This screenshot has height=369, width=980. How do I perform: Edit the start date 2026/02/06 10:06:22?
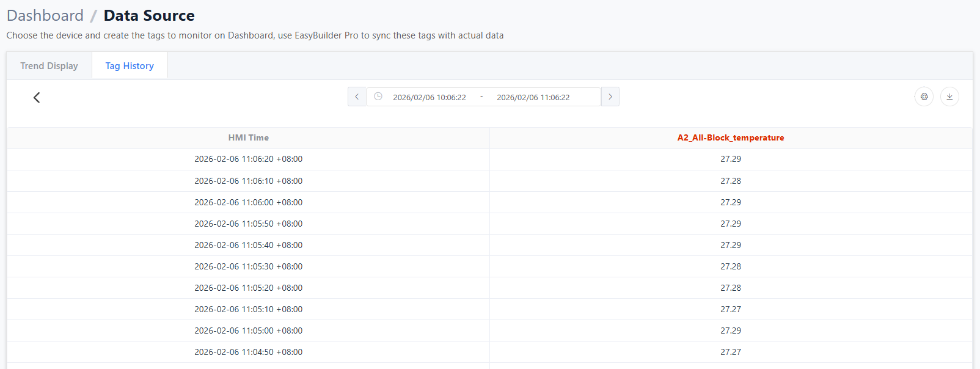[x=430, y=97]
